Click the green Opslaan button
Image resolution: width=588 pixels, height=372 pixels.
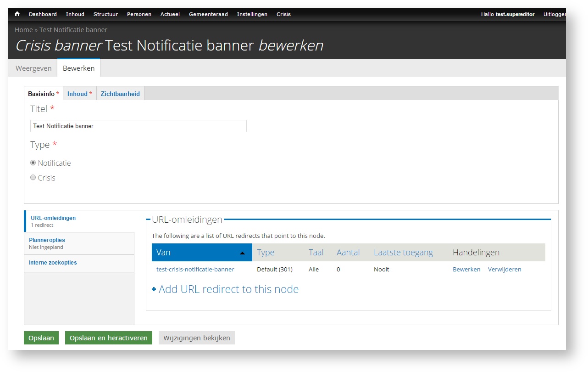point(41,338)
